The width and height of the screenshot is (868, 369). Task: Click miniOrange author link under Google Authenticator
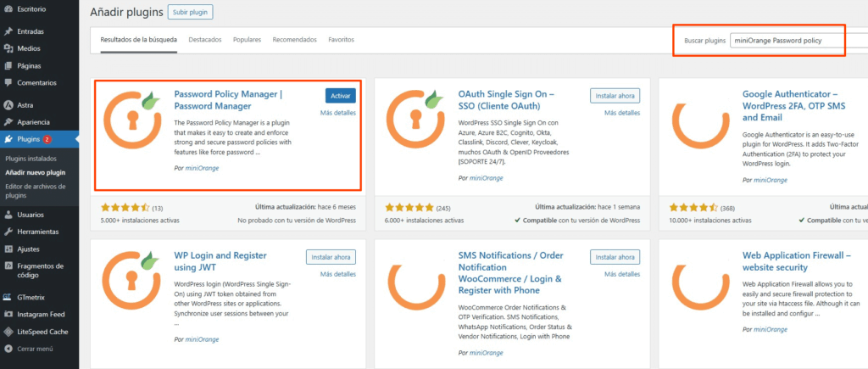click(x=770, y=180)
